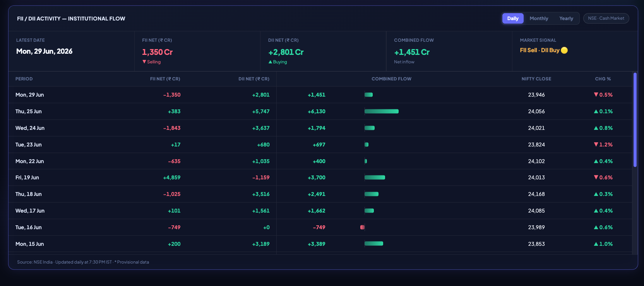Select the Tue, 23 Jun period cell
Image resolution: width=644 pixels, height=286 pixels.
29,145
